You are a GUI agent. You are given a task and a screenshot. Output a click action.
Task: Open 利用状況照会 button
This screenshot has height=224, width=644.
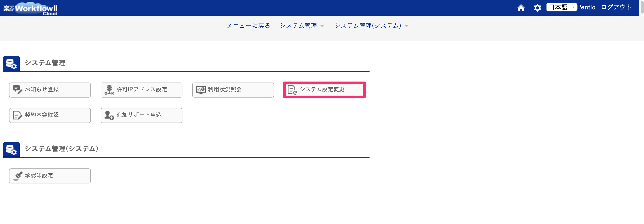coord(233,90)
